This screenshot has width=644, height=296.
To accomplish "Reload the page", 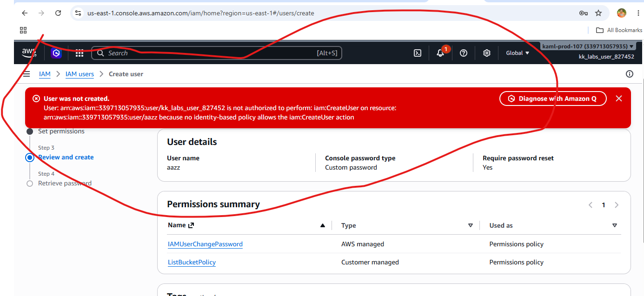I will click(58, 13).
